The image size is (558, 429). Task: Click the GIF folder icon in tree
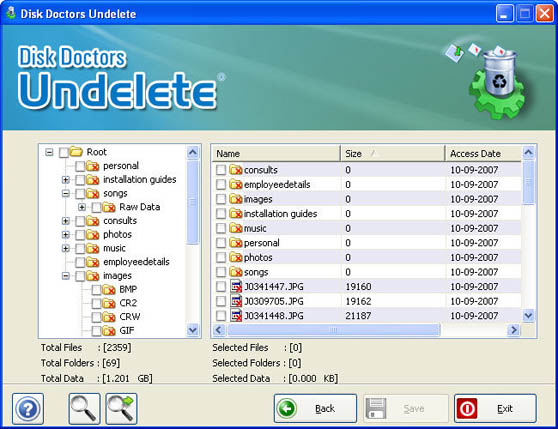click(x=109, y=330)
